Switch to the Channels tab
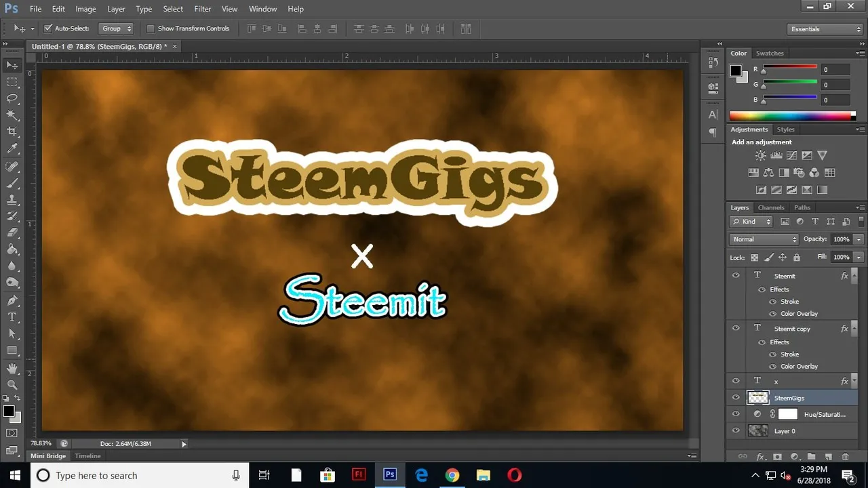The width and height of the screenshot is (868, 488). 771,207
